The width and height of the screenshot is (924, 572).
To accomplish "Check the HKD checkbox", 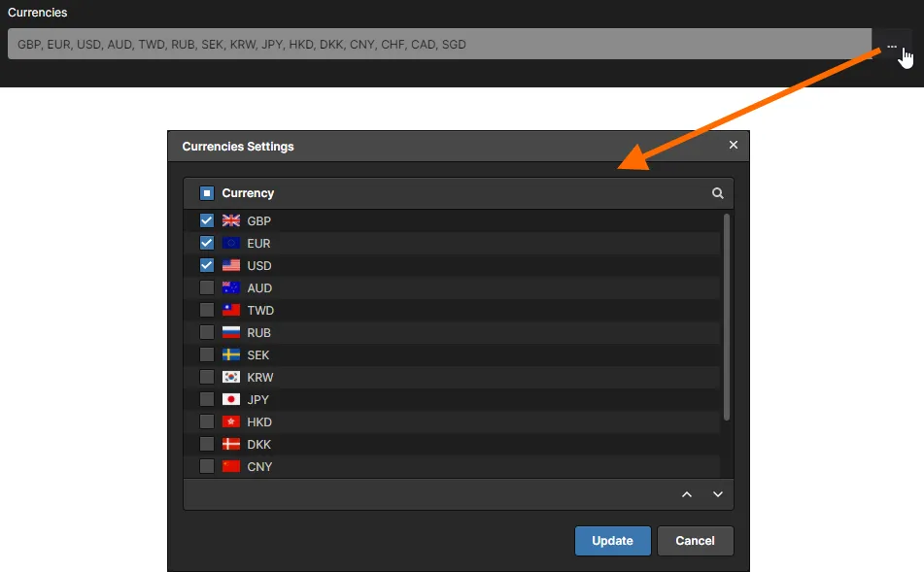I will point(206,422).
